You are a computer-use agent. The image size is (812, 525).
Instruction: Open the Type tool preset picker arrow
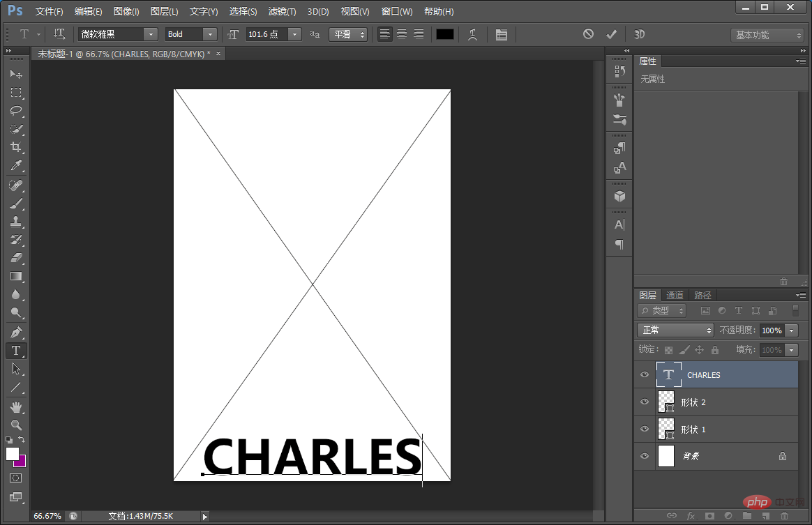click(39, 34)
